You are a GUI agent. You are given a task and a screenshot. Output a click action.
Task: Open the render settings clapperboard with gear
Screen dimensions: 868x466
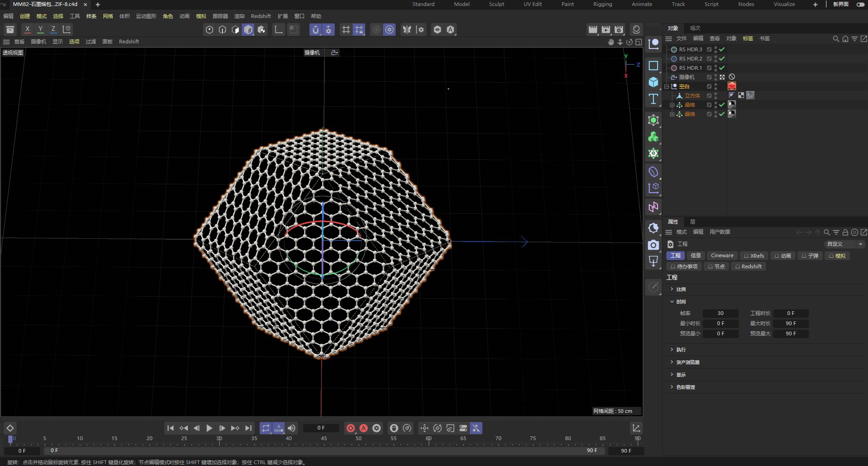click(619, 30)
